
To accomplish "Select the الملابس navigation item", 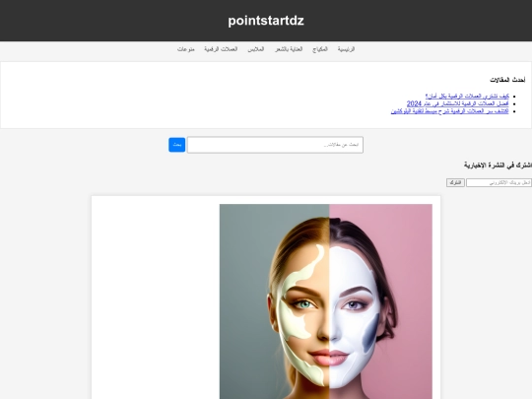I will coord(256,49).
